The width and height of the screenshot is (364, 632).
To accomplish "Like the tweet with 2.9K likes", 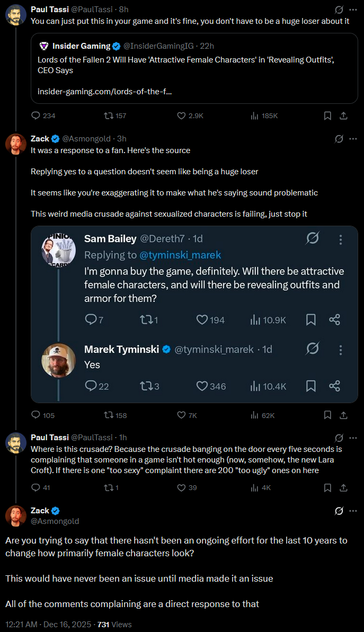I will pyautogui.click(x=182, y=115).
